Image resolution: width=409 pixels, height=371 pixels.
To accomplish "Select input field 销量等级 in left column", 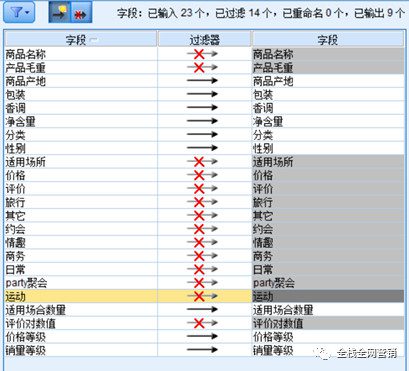I will pyautogui.click(x=80, y=350).
